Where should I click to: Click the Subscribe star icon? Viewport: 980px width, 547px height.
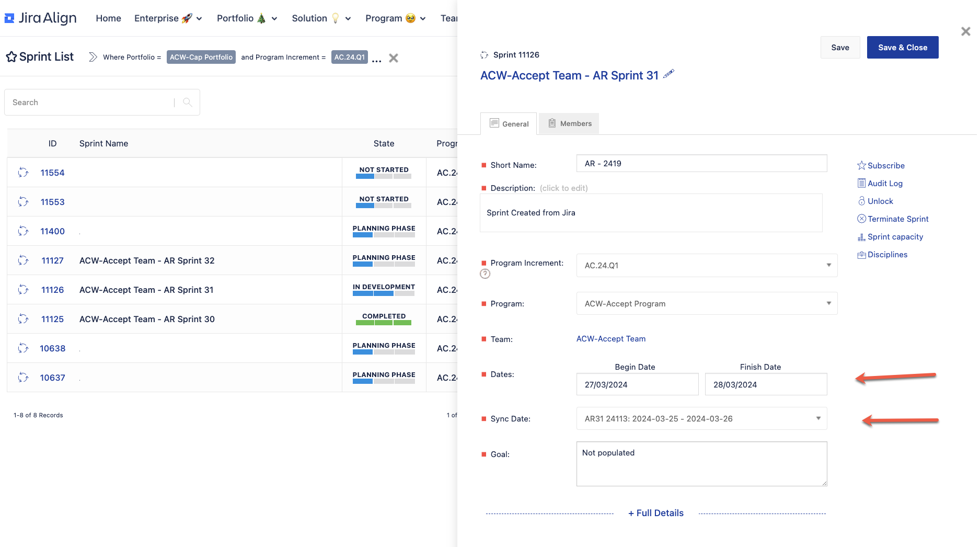861,166
